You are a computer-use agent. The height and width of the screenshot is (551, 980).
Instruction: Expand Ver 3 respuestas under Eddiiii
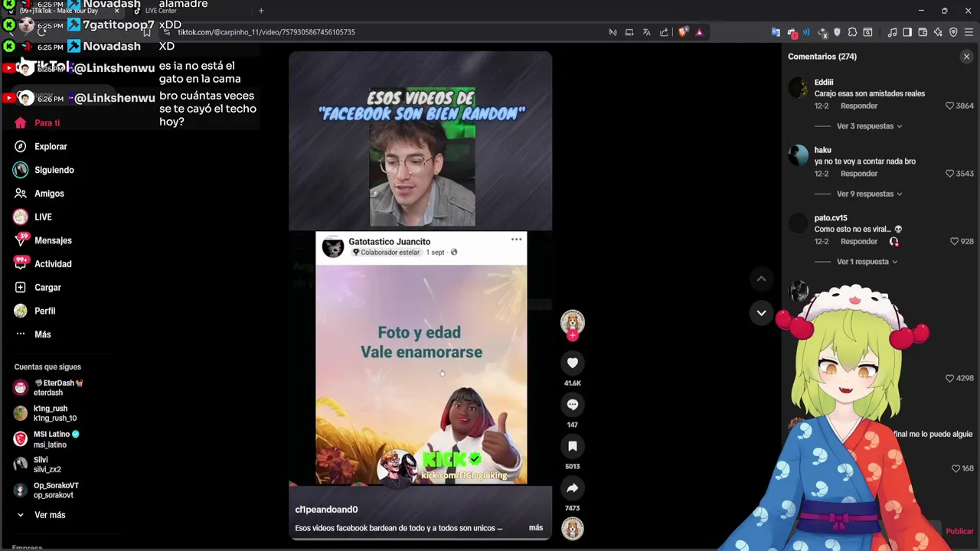pos(869,126)
